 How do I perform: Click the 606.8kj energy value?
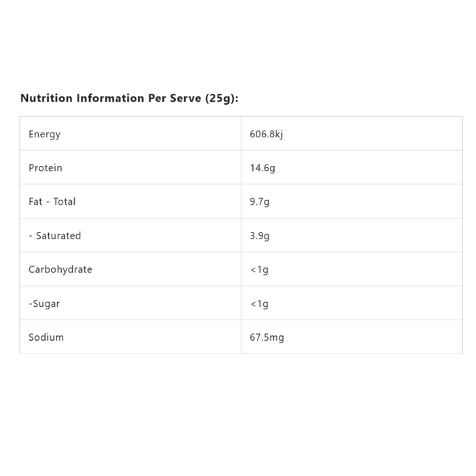[266, 134]
